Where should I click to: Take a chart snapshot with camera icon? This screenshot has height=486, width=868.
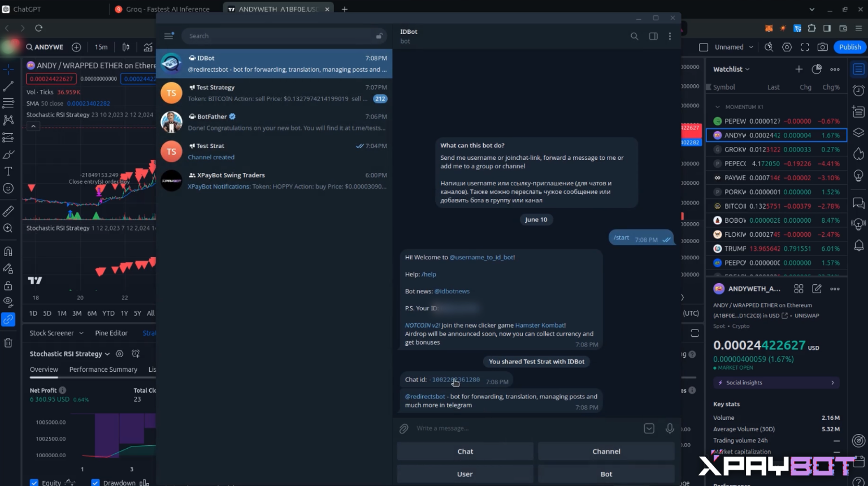823,47
